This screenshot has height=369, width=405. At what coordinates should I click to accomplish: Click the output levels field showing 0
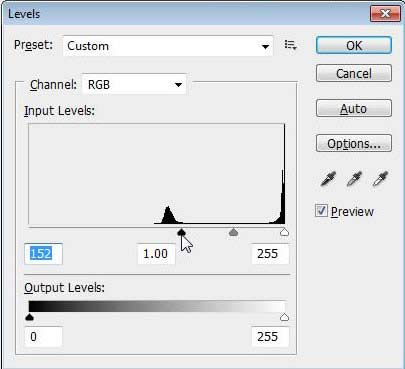(43, 337)
